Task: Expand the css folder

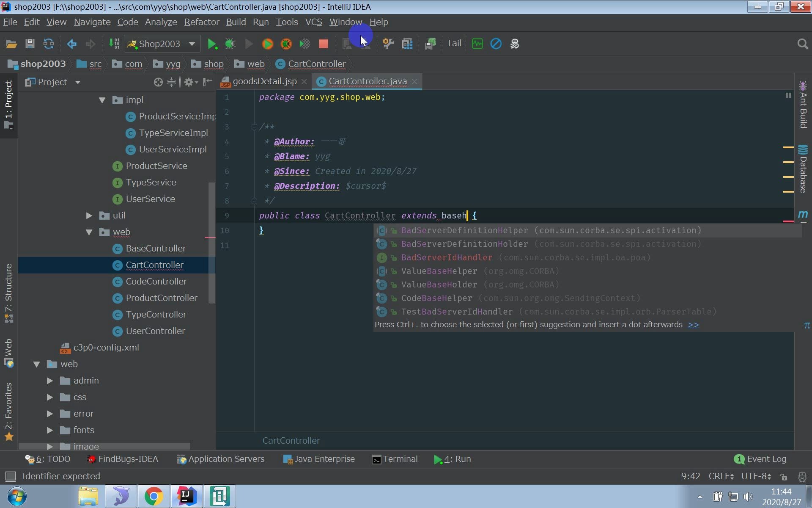Action: pyautogui.click(x=49, y=398)
